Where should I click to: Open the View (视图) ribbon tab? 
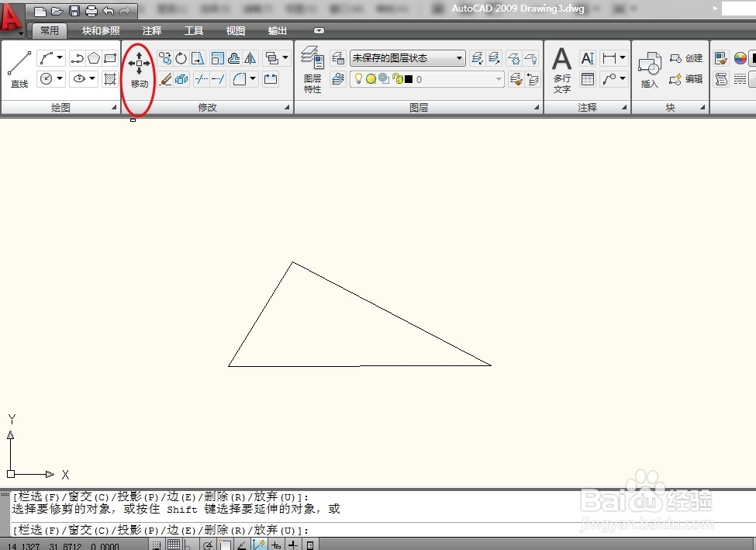[x=235, y=30]
